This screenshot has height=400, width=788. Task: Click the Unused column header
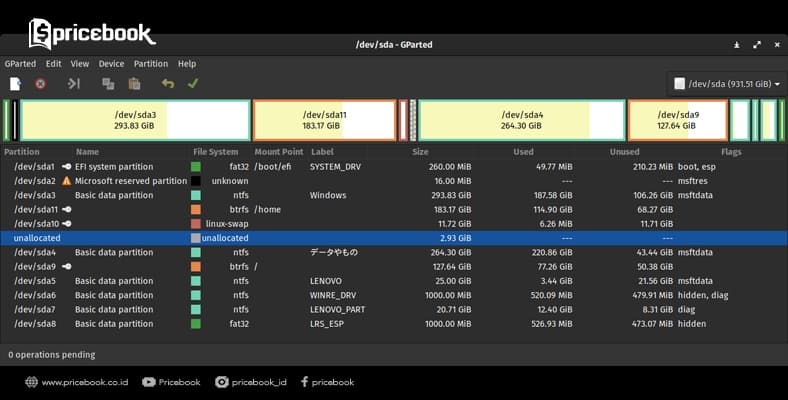coord(625,152)
